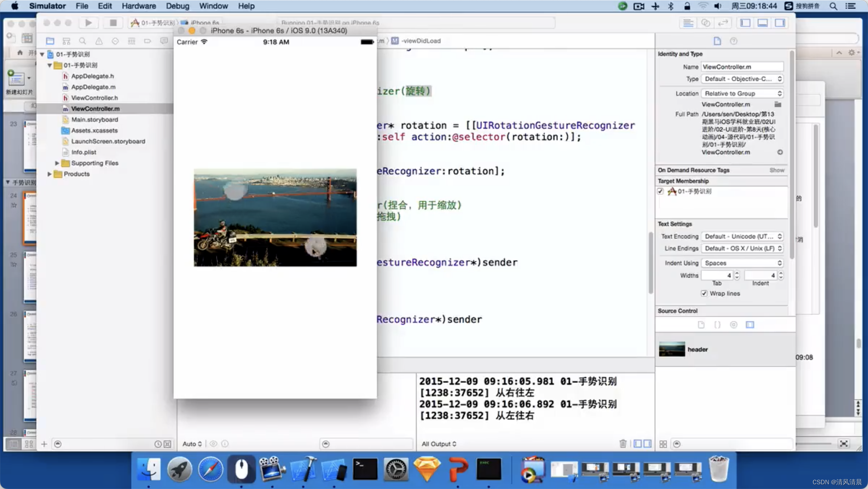This screenshot has height=489, width=868.
Task: Open the All Output dropdown
Action: [x=439, y=444]
